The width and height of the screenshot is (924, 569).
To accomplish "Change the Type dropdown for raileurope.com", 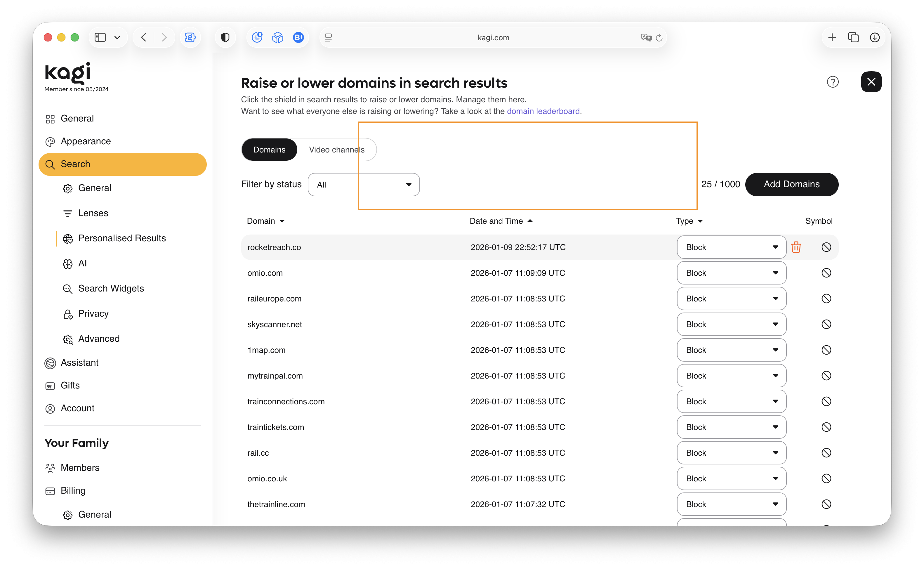I will pos(731,299).
